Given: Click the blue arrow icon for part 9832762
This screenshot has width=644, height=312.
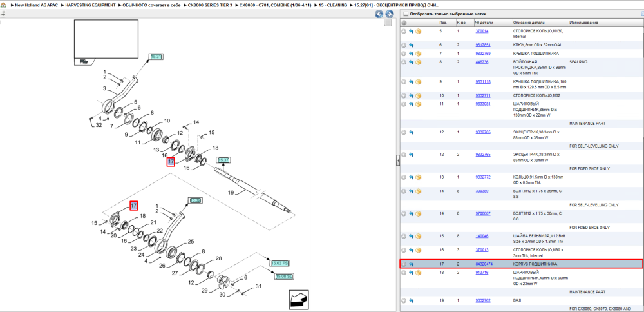Looking at the screenshot, I should (411, 301).
